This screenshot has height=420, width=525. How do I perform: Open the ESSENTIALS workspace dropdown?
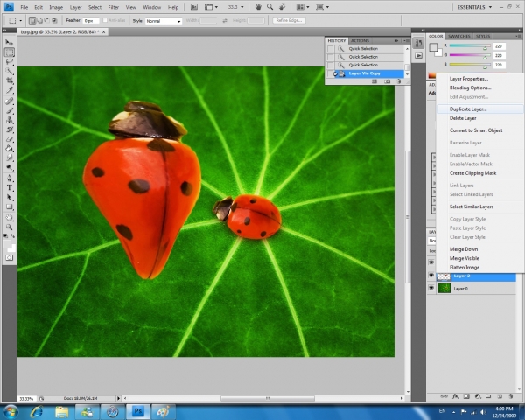(x=475, y=7)
